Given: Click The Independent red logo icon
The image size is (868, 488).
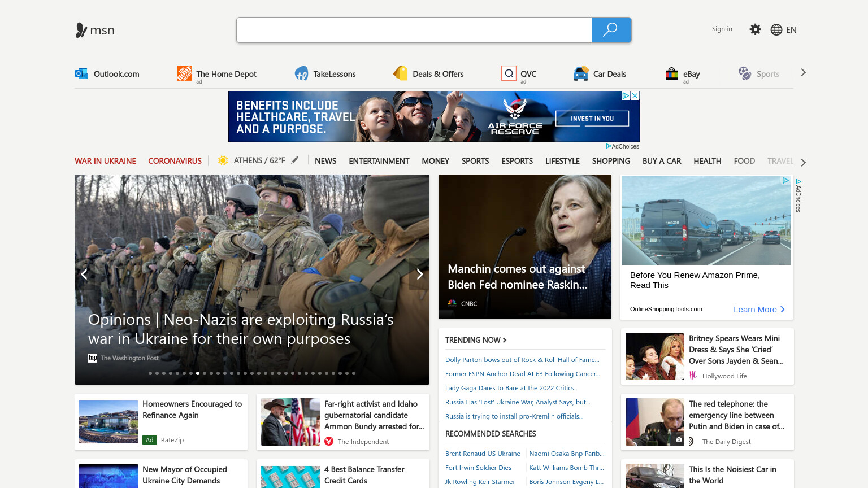Looking at the screenshot, I should pyautogui.click(x=329, y=442).
